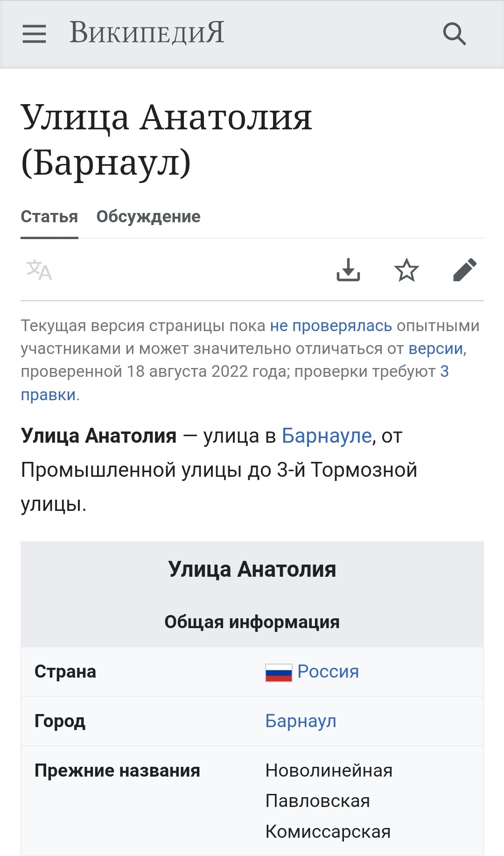Open the Барнауле link in intro sentence

327,436
